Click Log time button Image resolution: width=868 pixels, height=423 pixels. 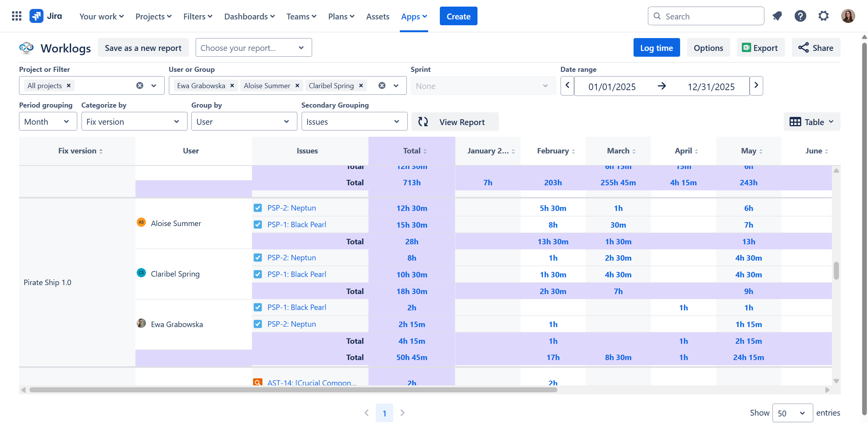656,48
